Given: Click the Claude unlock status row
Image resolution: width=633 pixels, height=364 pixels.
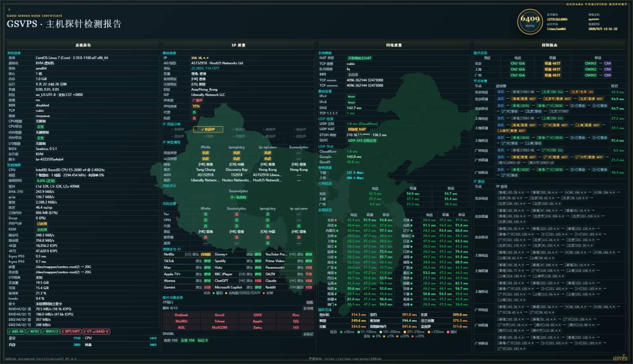Looking at the screenshot, I should [289, 281].
